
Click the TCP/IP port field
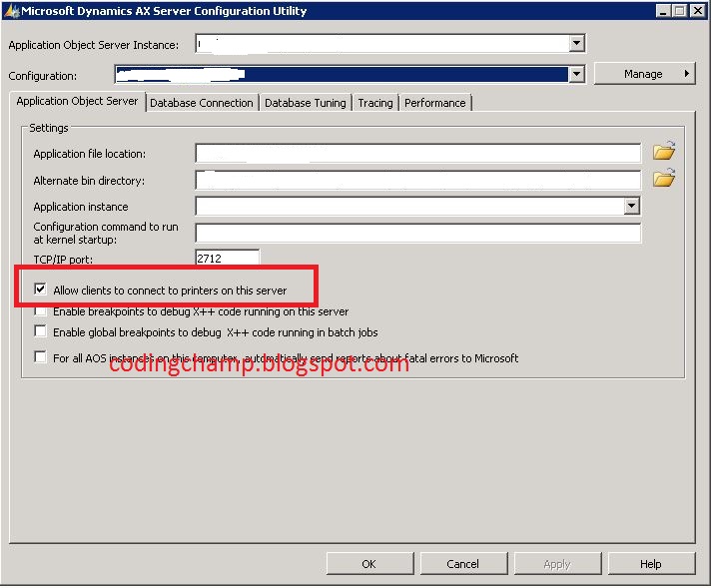227,258
